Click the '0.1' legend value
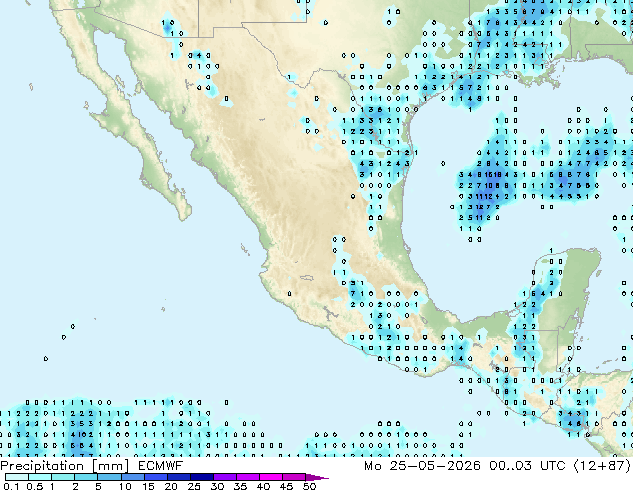Image resolution: width=634 pixels, height=490 pixels. click(11, 486)
